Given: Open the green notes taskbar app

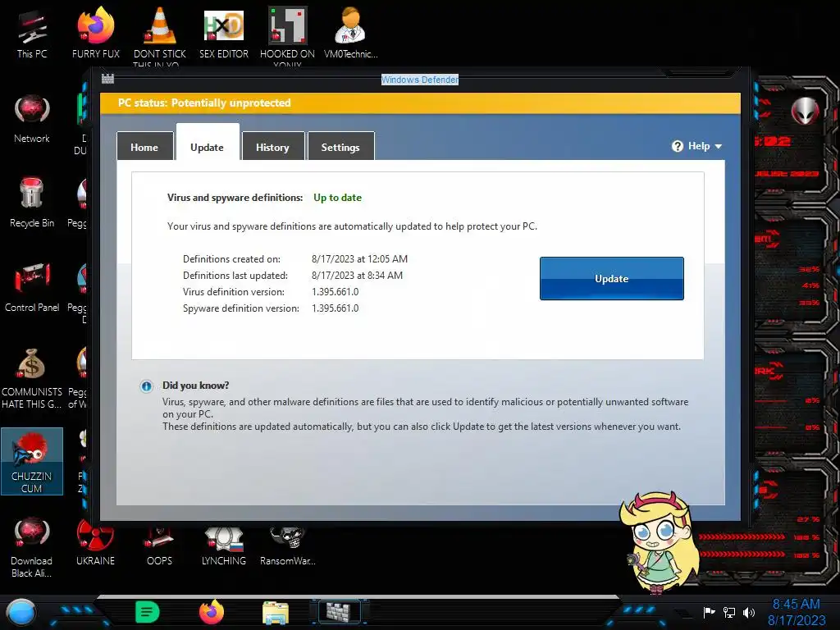Looking at the screenshot, I should coord(148,612).
